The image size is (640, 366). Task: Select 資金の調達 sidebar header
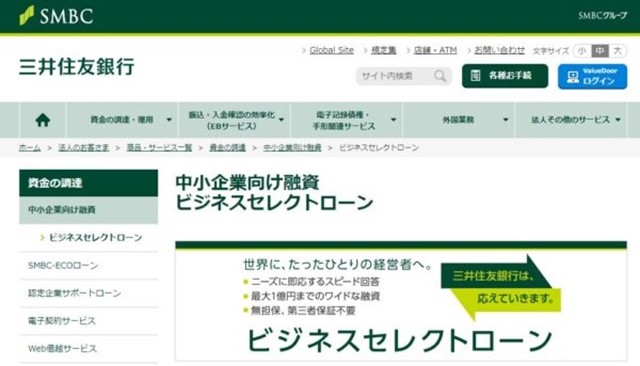(x=89, y=183)
